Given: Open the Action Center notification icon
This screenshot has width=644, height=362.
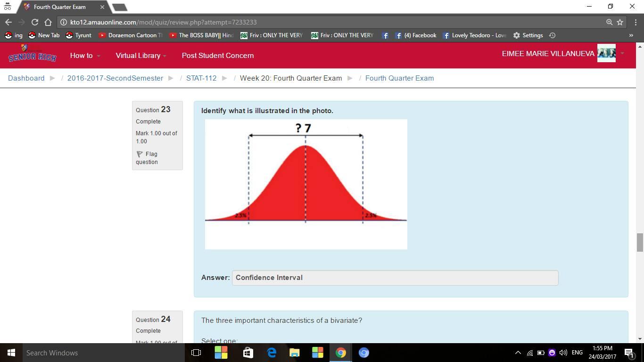Looking at the screenshot, I should pyautogui.click(x=629, y=353).
